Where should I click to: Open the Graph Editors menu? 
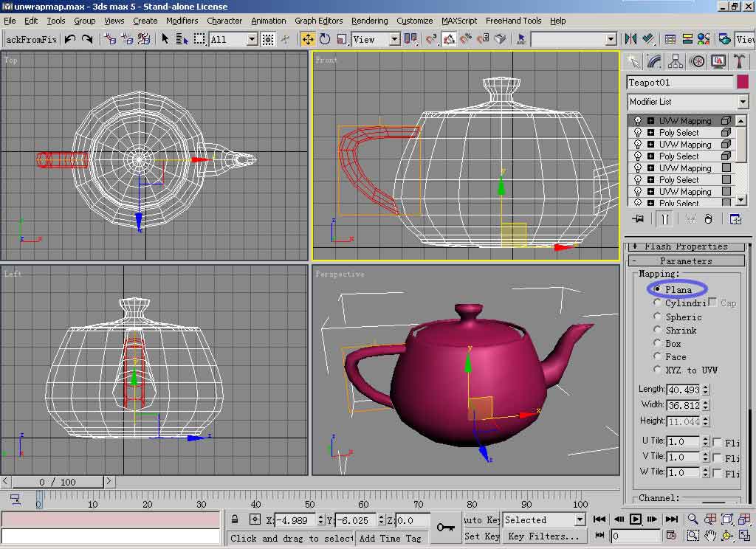click(x=318, y=21)
